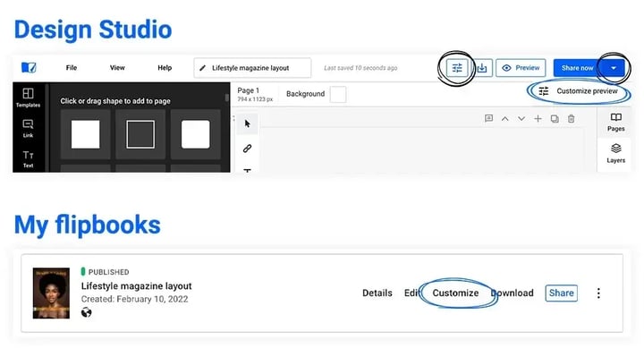Click the customize sliders icon in top toolbar
Image resolution: width=644 pixels, height=357 pixels.
[x=457, y=68]
